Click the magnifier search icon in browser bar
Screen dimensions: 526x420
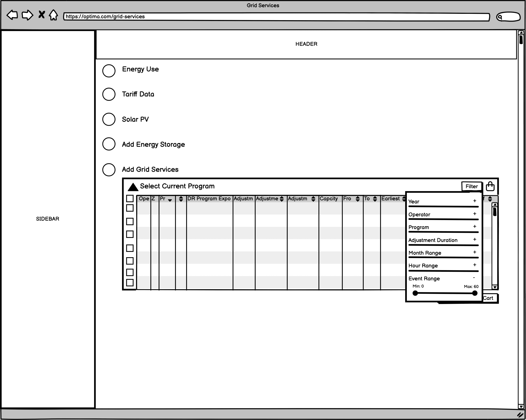[500, 17]
